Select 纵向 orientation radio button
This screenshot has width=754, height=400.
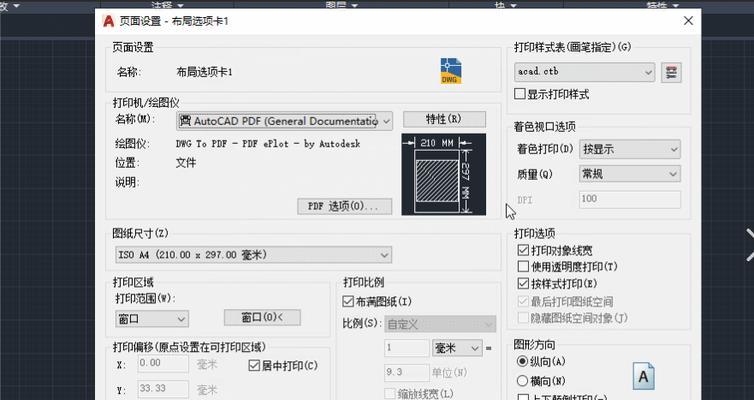(x=522, y=361)
